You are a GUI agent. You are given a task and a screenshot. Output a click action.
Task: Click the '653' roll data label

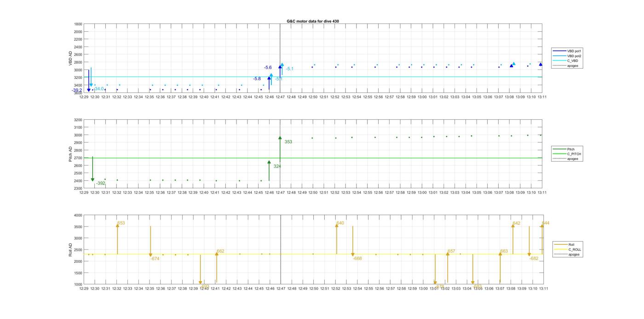pyautogui.click(x=121, y=223)
